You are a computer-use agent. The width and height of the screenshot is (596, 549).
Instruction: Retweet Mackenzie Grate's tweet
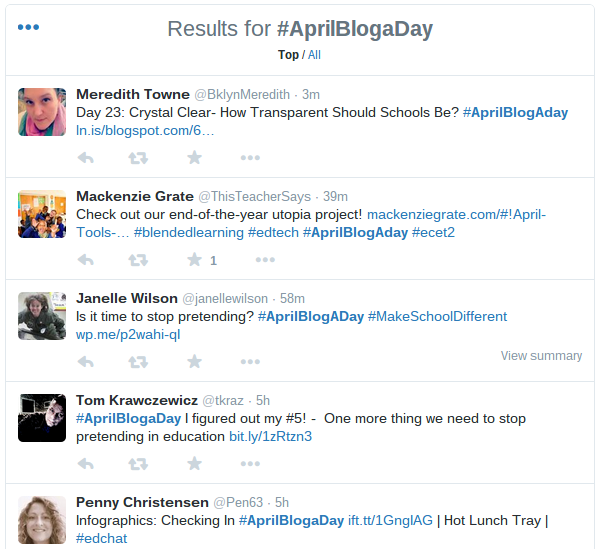click(138, 260)
